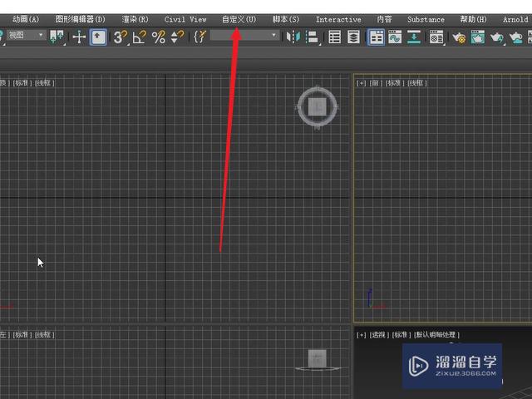Open the 帮助(H) menu

[473, 19]
